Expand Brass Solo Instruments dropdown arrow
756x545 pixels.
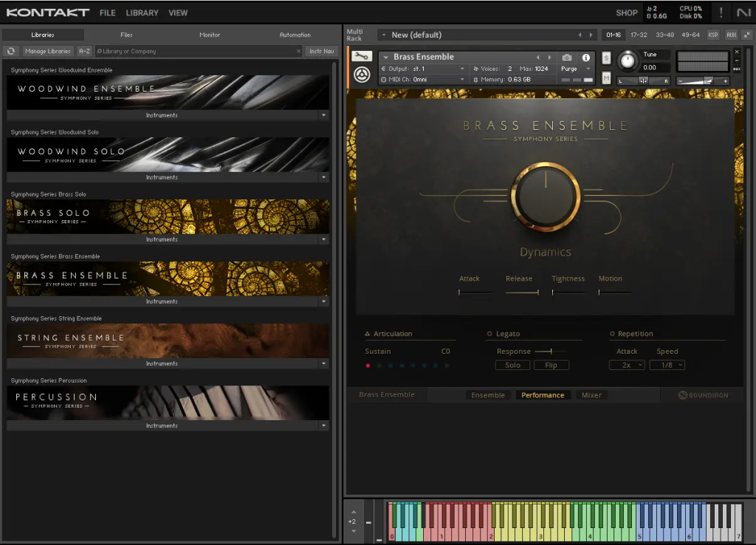click(323, 239)
